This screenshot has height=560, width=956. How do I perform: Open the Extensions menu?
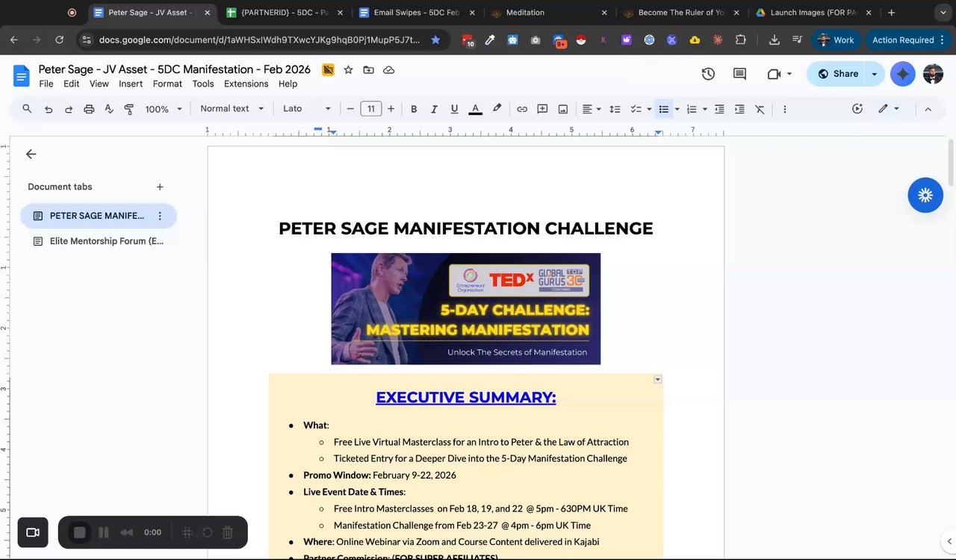tap(246, 84)
